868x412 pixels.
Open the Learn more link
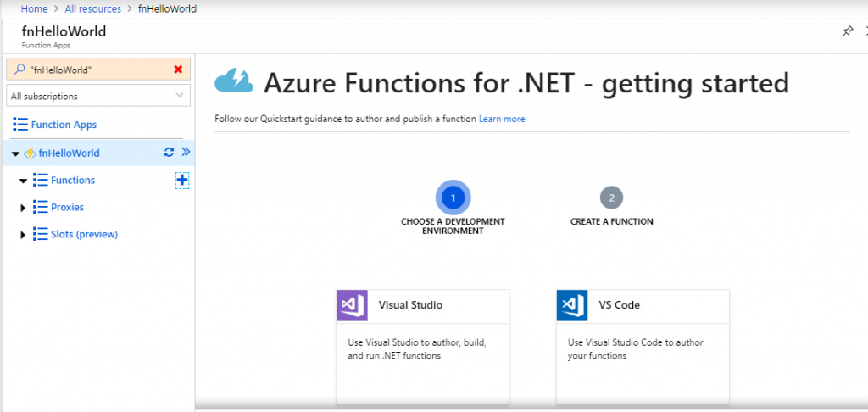click(502, 119)
